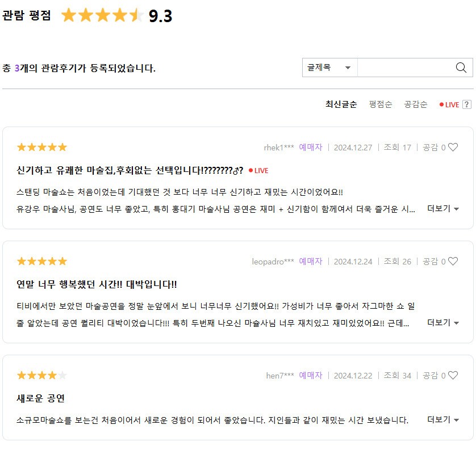Sort reviews by 평점순

pos(381,104)
